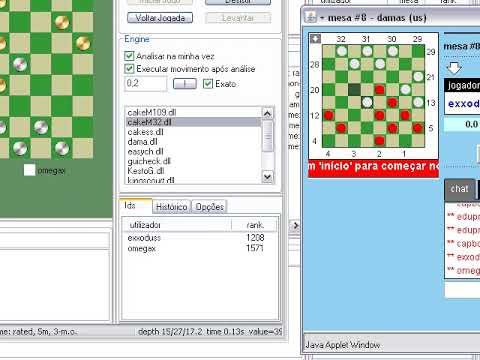Open the chat tab in mesa #8 window

pyautogui.click(x=460, y=189)
